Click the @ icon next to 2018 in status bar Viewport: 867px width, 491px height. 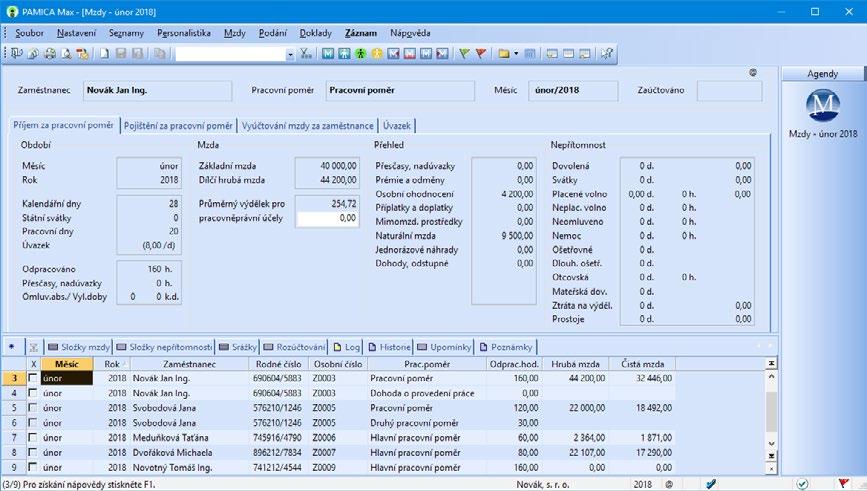point(669,484)
